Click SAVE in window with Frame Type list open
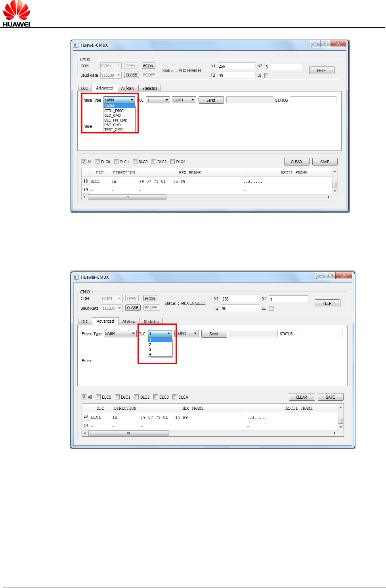 (x=325, y=162)
